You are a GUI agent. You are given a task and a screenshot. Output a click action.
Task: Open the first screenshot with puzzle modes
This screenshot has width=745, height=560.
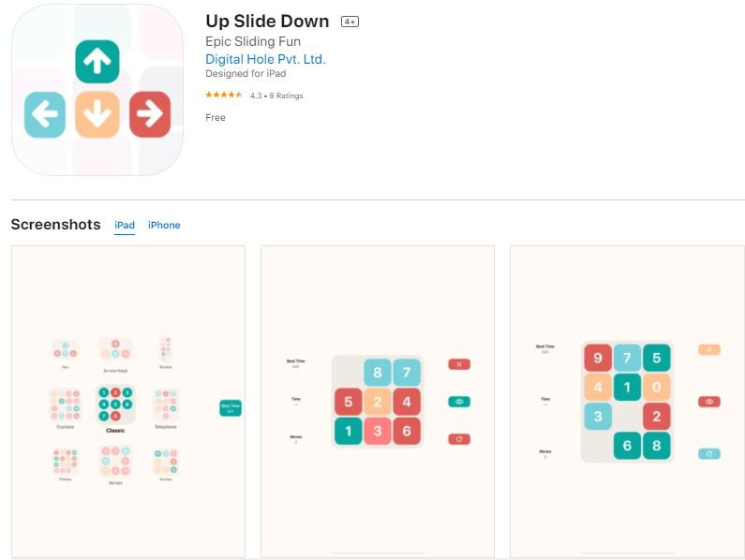point(128,402)
